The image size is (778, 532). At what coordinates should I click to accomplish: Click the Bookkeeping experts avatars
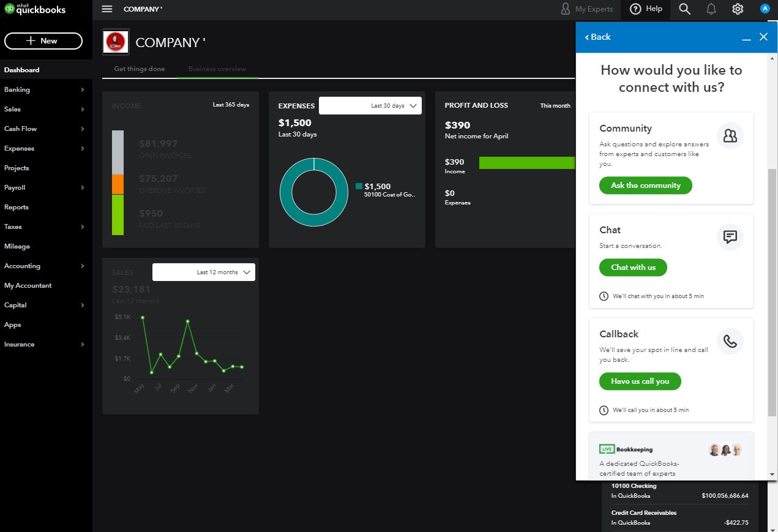pyautogui.click(x=725, y=450)
